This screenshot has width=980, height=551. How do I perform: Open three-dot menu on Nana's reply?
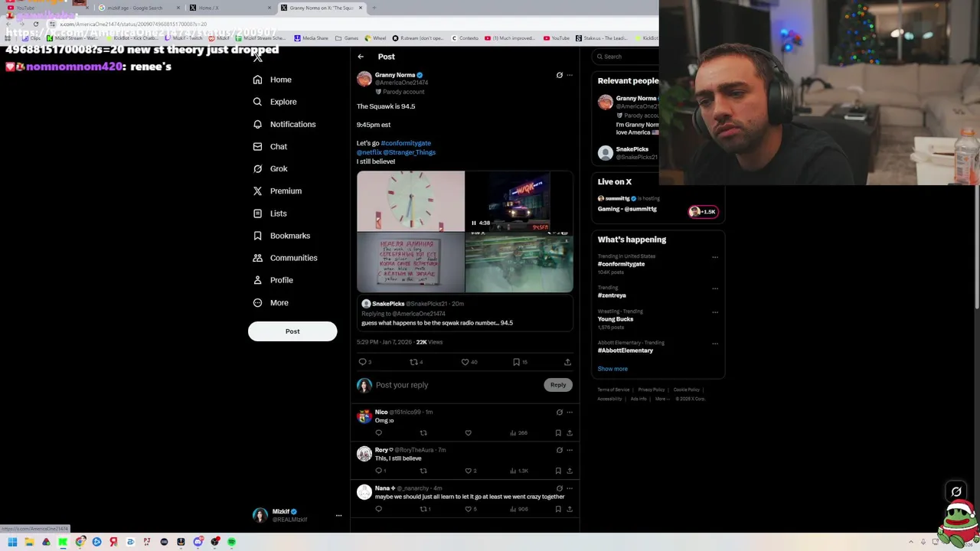[570, 488]
